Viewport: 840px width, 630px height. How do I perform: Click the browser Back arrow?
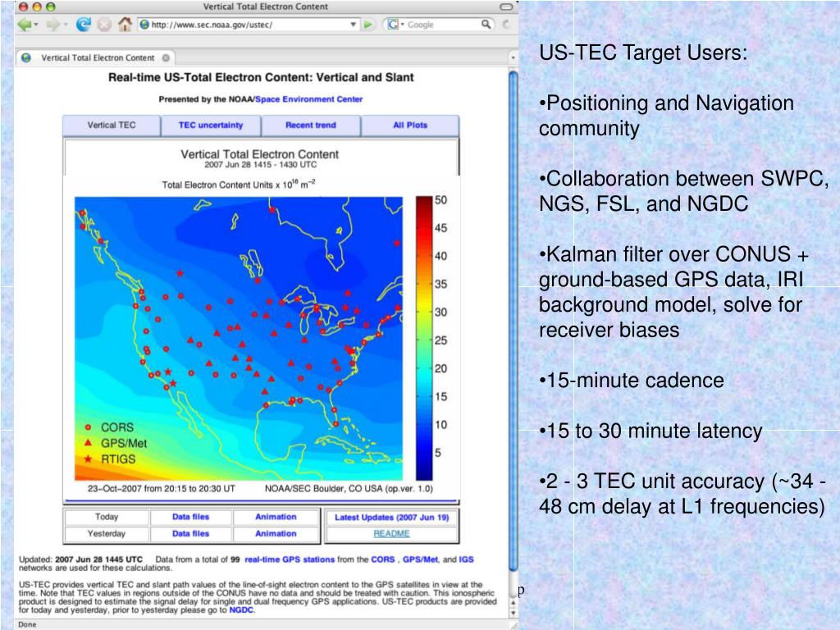coord(25,24)
